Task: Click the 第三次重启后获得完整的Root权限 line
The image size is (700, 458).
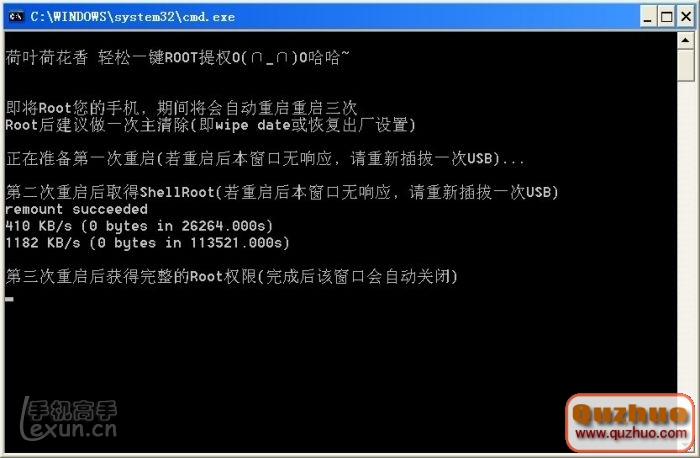Action: coord(232,276)
